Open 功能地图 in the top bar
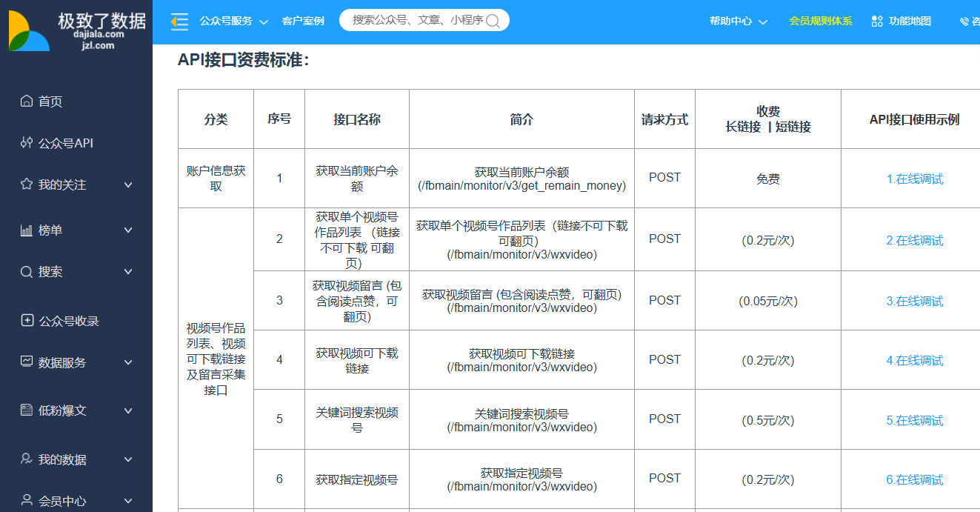Viewport: 980px width, 512px height. (x=910, y=21)
